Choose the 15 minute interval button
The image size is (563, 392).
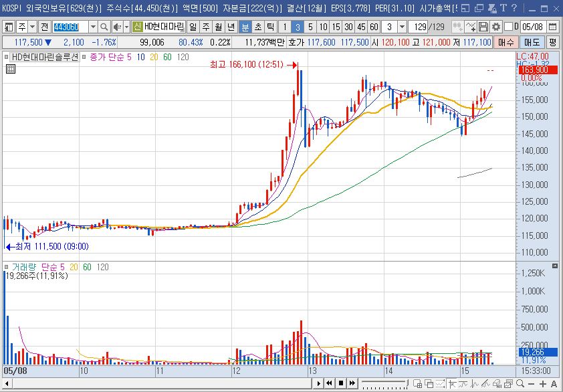336,27
